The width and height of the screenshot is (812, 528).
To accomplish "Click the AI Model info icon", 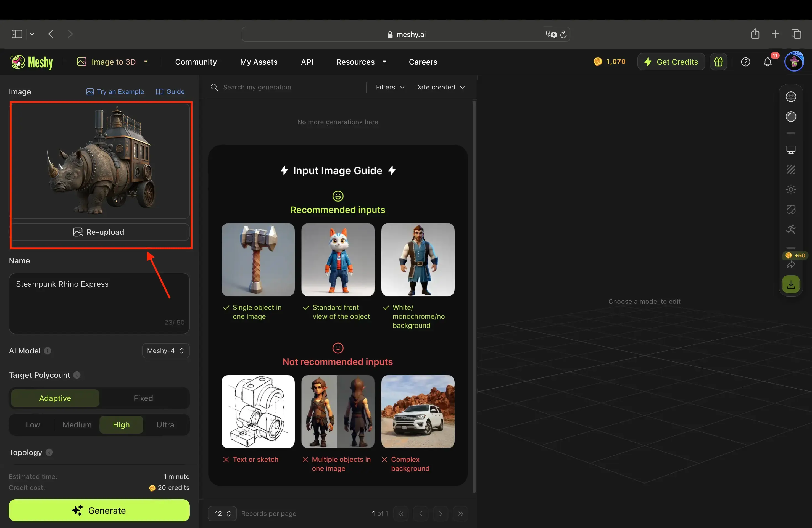I will tap(48, 351).
